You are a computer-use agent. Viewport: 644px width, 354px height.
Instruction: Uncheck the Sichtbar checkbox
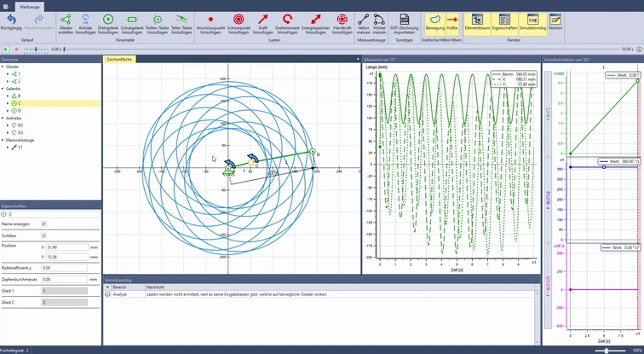44,235
